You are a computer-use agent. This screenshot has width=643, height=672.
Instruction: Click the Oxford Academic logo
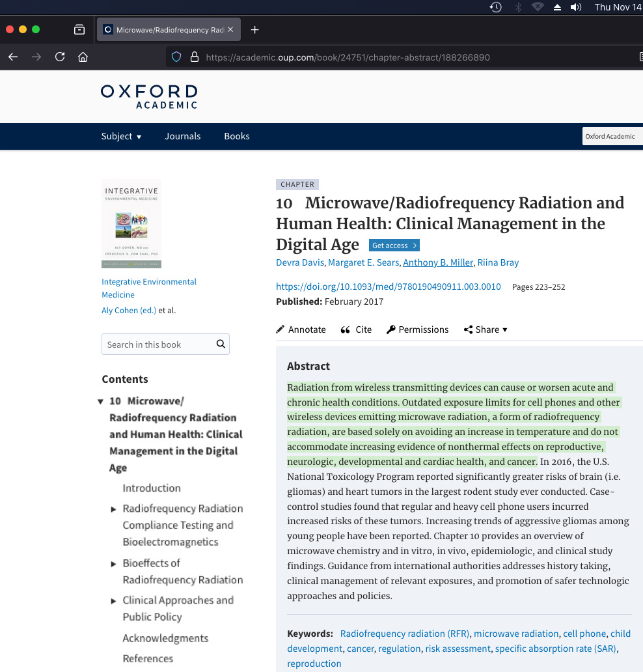[149, 96]
